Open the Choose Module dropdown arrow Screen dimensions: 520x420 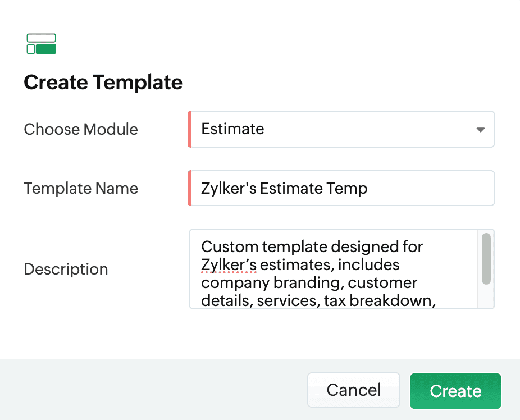(480, 130)
